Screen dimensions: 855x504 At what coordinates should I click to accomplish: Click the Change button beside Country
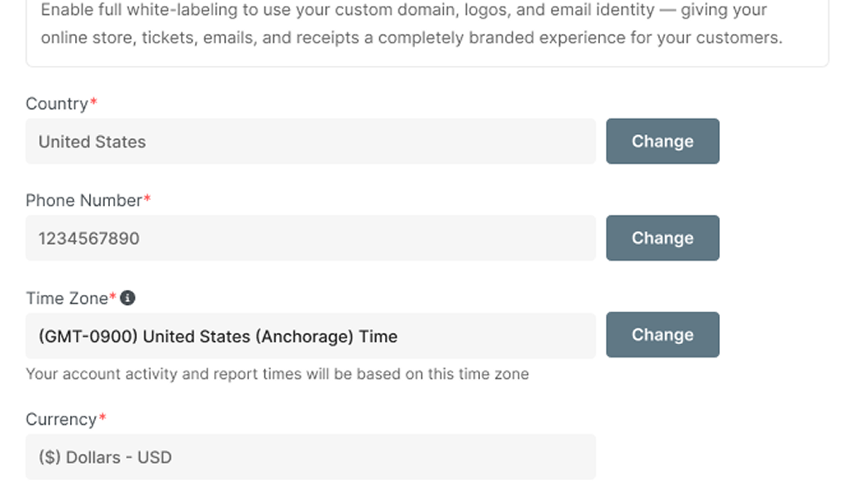pos(662,142)
